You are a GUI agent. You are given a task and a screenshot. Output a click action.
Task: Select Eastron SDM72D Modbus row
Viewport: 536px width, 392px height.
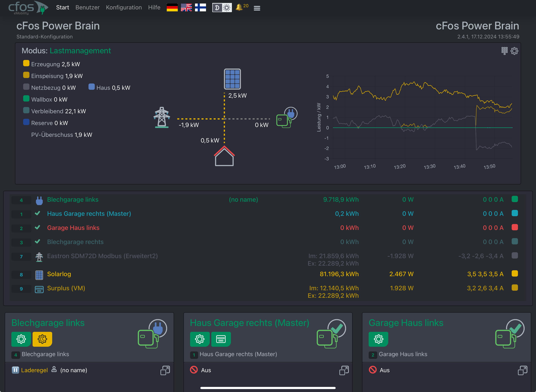(x=268, y=260)
